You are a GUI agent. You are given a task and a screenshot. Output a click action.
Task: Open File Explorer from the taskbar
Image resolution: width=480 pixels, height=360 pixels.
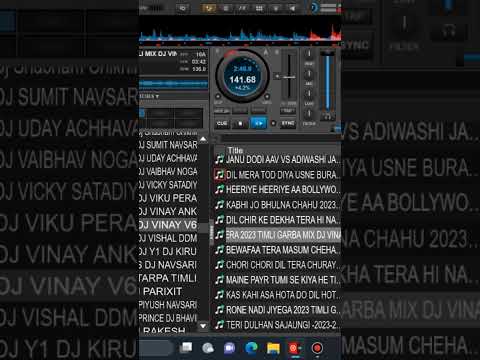click(x=273, y=348)
